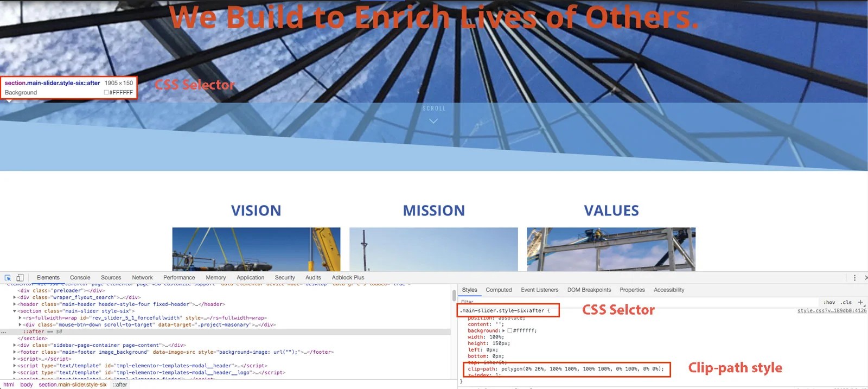Viewport: 868px width, 389px height.
Task: Open the Audits tab
Action: (x=313, y=277)
